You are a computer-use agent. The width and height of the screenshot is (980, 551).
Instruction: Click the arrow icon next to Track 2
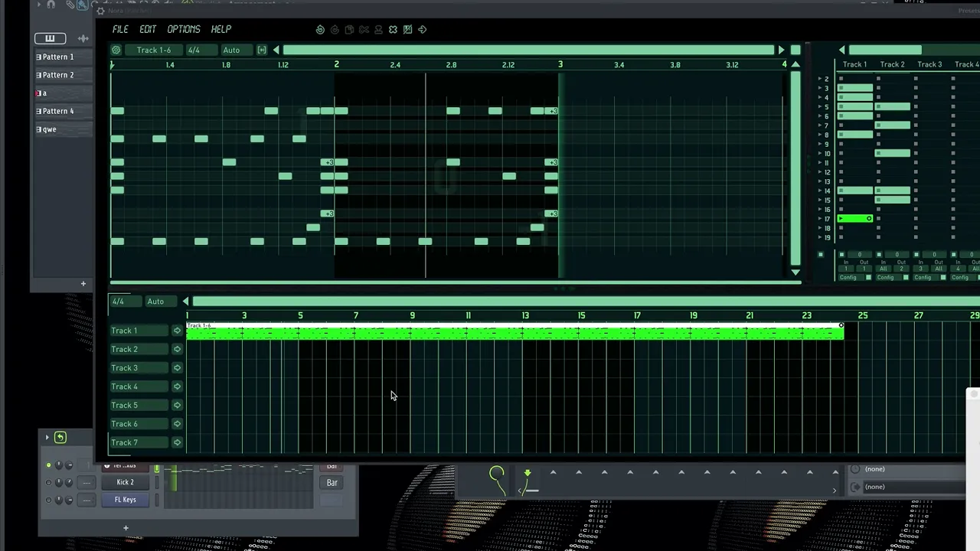(x=178, y=349)
